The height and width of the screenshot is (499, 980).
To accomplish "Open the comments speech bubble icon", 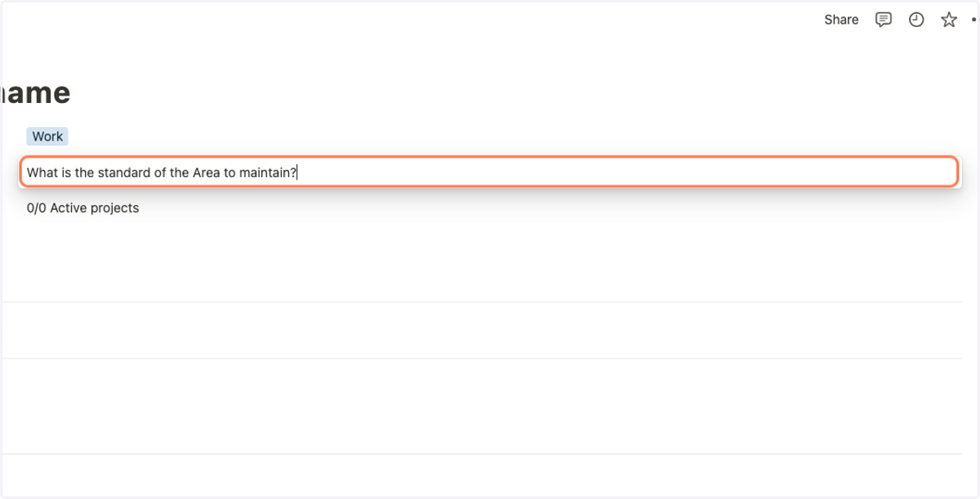I will click(x=883, y=20).
